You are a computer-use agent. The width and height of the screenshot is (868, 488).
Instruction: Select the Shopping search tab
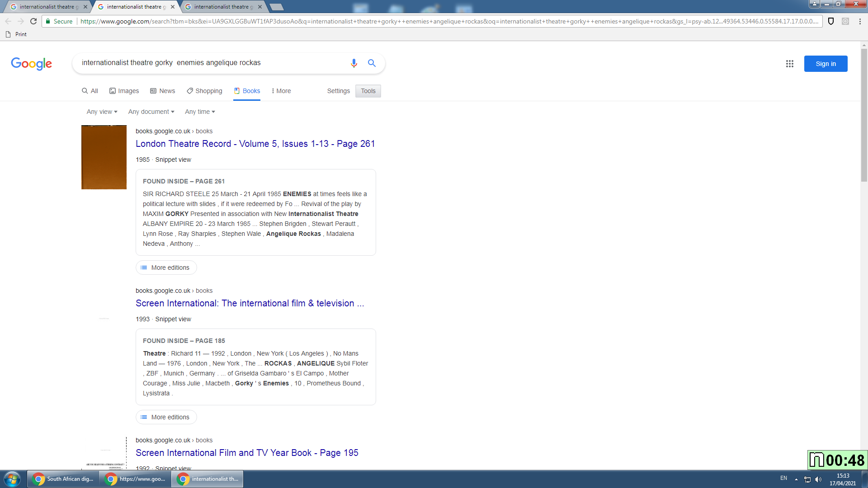click(204, 91)
